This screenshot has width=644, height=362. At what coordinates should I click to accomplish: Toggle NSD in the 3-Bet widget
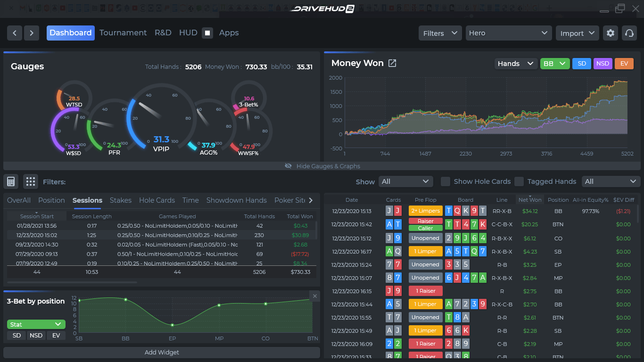point(35,335)
